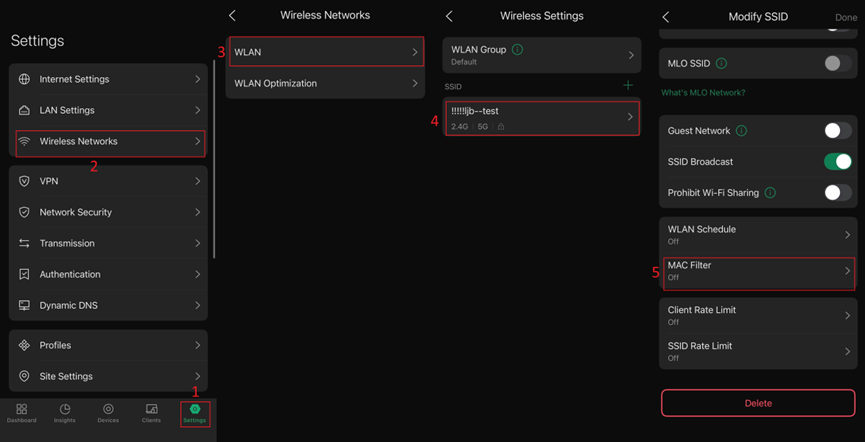Click the Modify SSID title
The height and width of the screenshot is (442, 865).
click(x=758, y=17)
